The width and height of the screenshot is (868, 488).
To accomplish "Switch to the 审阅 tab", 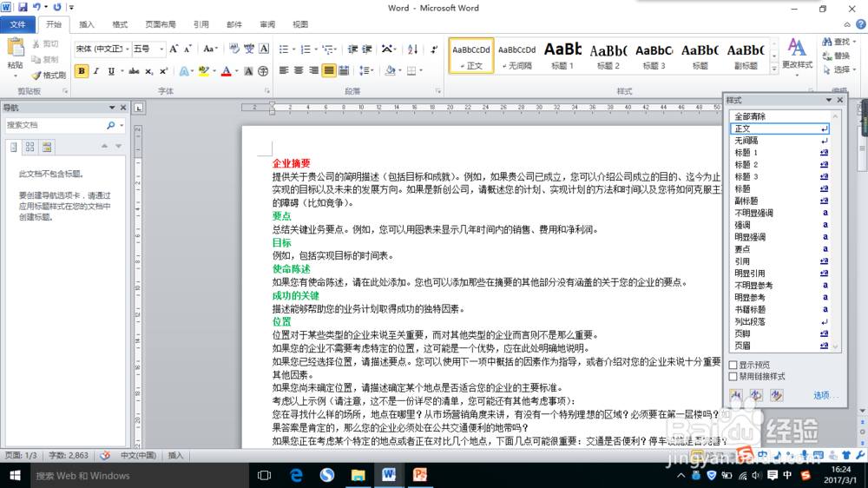I will tap(267, 24).
